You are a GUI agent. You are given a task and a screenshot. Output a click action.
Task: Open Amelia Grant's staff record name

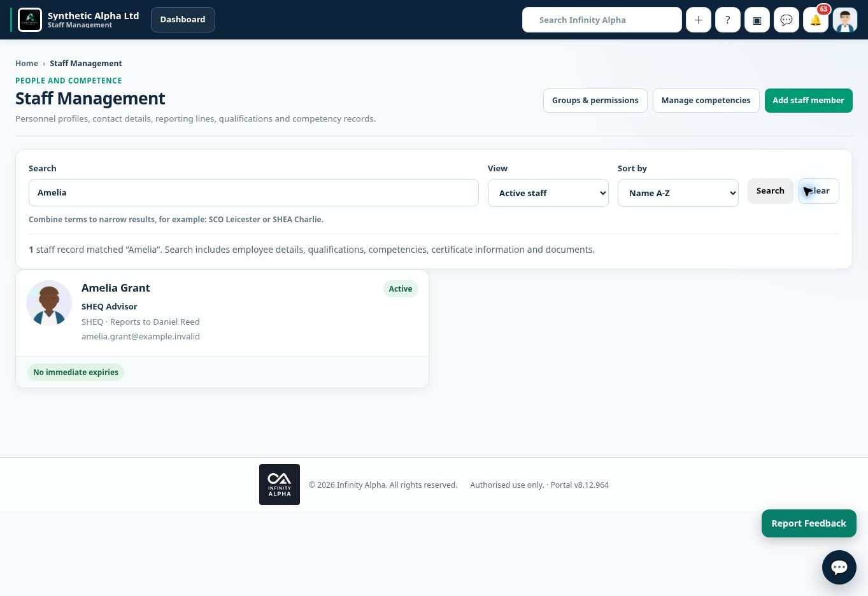[x=116, y=288]
